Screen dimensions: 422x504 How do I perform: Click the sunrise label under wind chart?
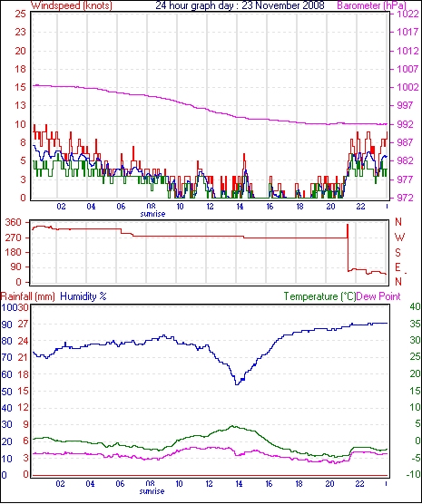(x=152, y=214)
